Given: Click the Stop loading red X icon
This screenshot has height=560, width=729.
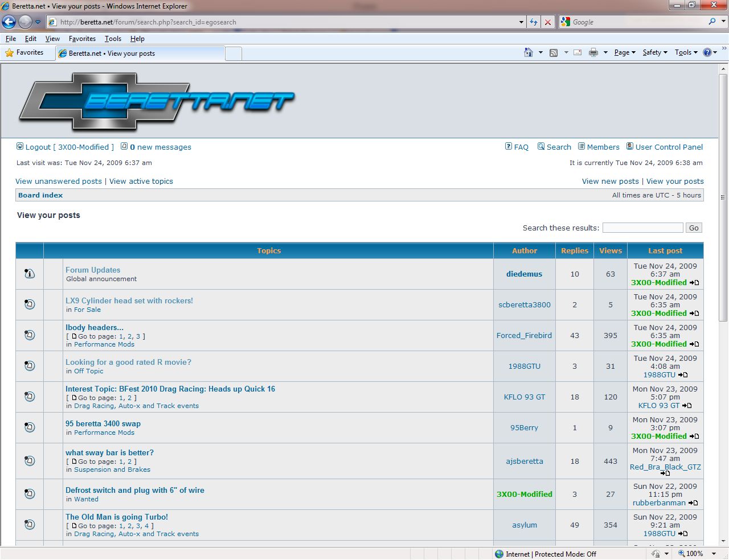Looking at the screenshot, I should click(548, 22).
